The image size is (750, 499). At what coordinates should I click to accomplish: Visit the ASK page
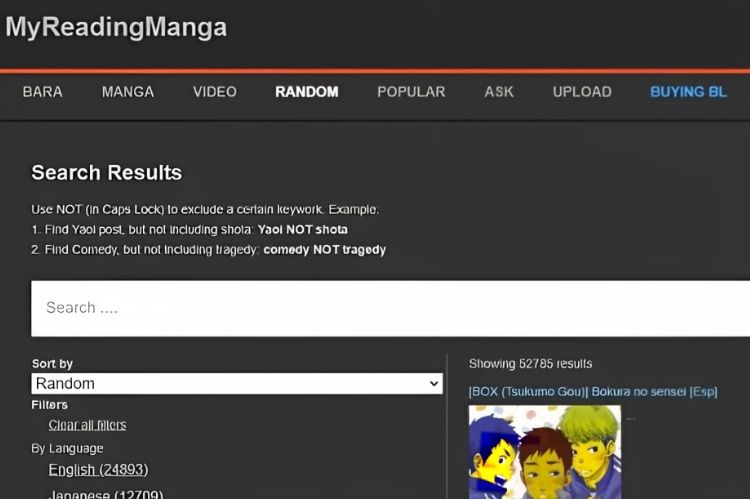(499, 92)
